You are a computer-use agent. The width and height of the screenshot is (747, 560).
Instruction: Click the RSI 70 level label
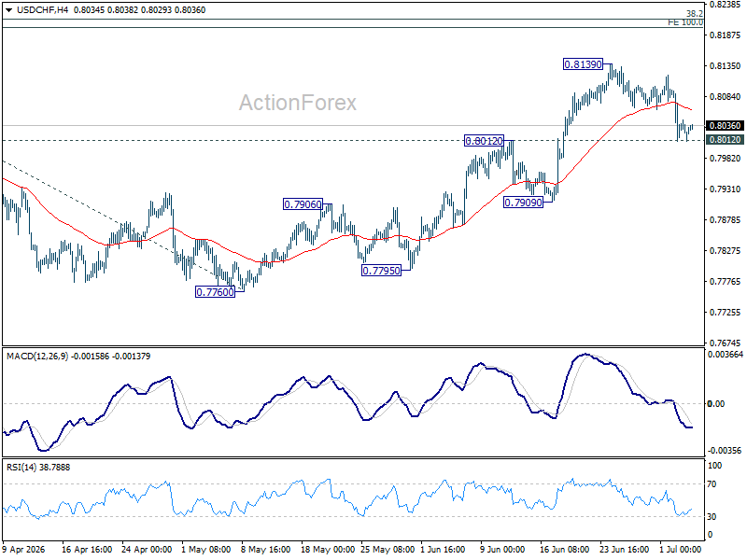click(712, 484)
